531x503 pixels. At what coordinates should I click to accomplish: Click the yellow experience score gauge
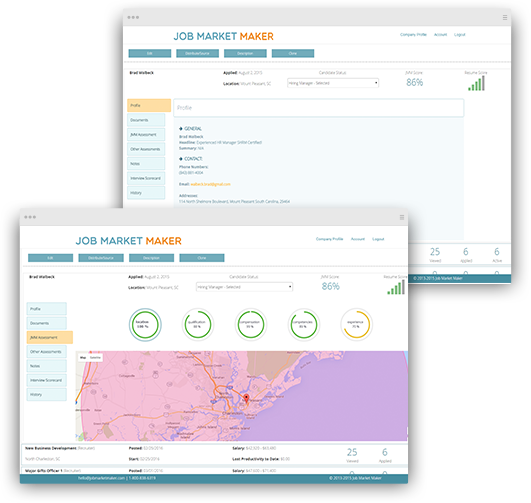click(x=356, y=324)
